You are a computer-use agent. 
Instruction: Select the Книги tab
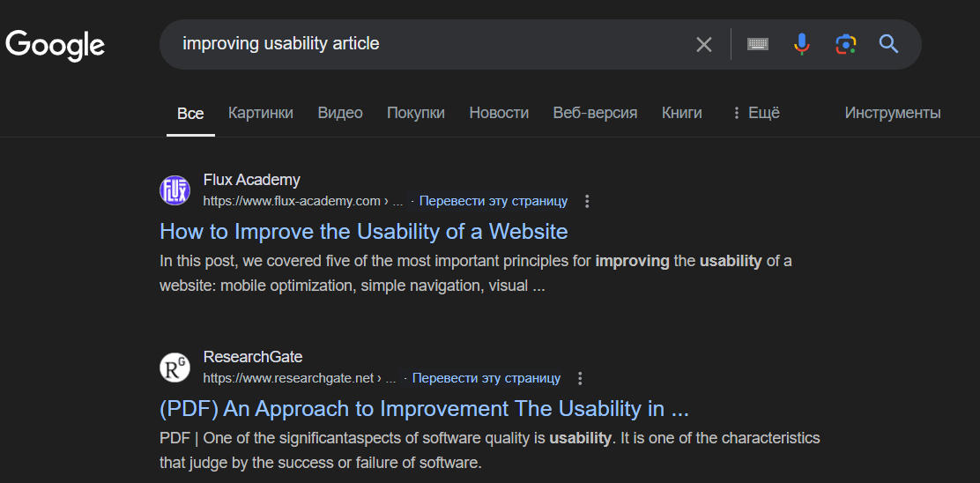(x=682, y=113)
